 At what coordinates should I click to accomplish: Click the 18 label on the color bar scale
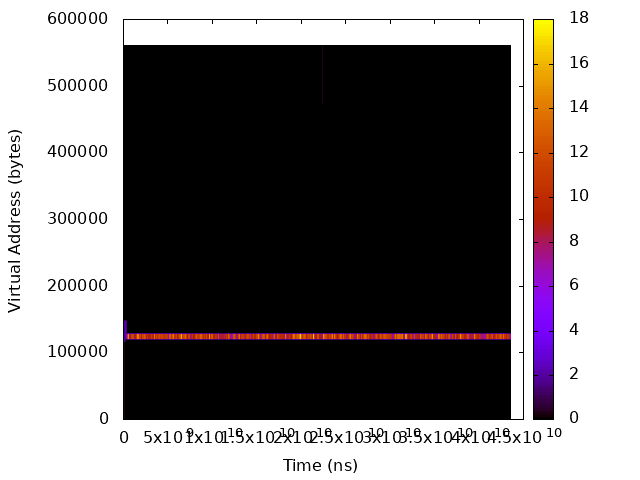point(578,19)
